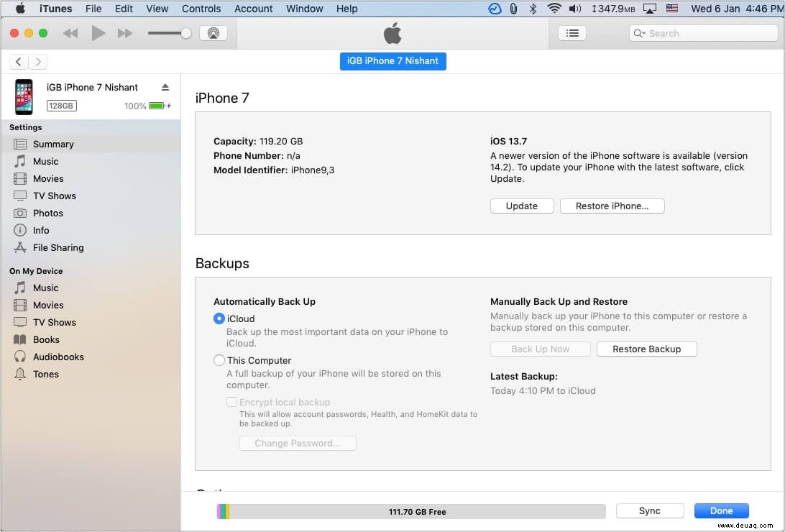Focus the Search field
Image resolution: width=785 pixels, height=532 pixels.
[703, 33]
